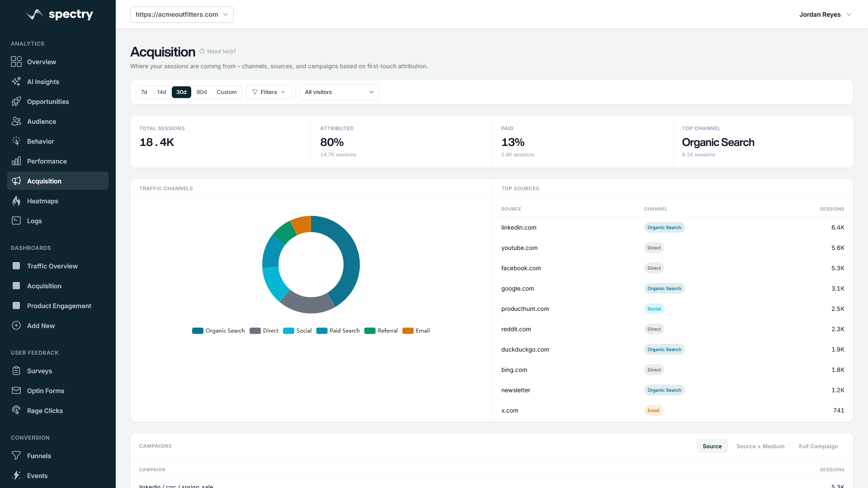Select the 90d date range

point(202,92)
